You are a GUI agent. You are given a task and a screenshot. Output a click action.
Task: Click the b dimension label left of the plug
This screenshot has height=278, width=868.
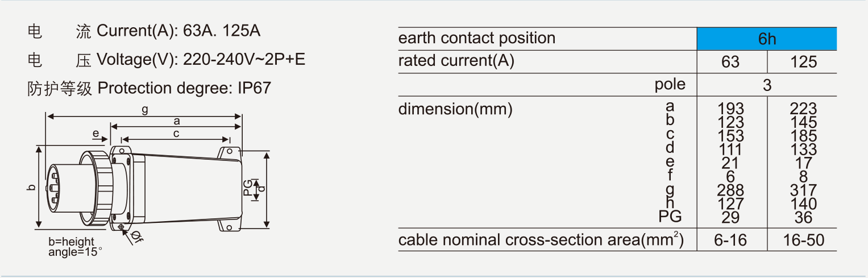click(x=32, y=187)
